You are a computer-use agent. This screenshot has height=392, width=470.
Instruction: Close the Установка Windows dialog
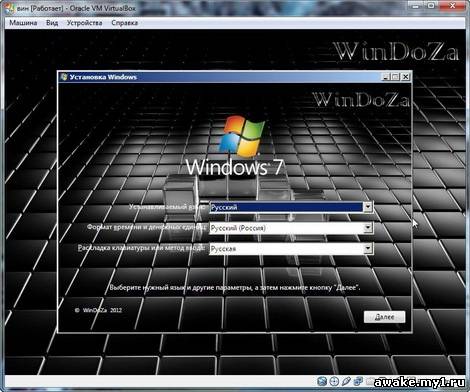405,77
